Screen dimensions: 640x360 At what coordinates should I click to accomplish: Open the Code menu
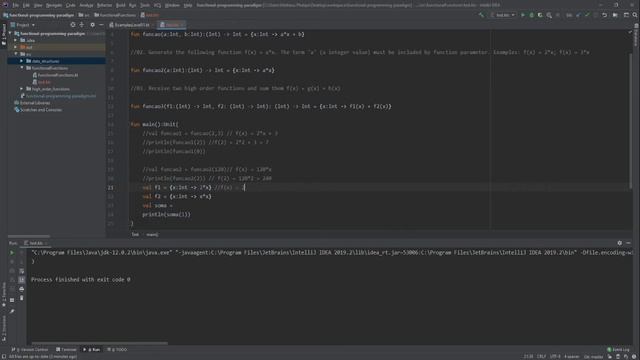(71, 5)
